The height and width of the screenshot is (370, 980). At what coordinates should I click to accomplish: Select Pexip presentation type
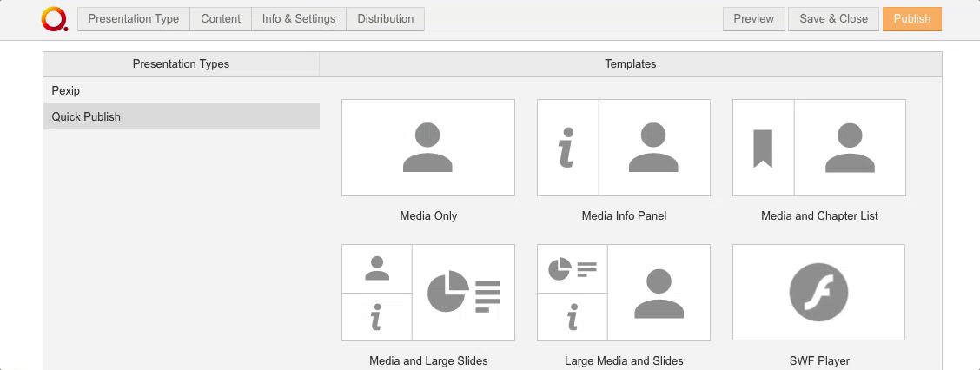(66, 90)
